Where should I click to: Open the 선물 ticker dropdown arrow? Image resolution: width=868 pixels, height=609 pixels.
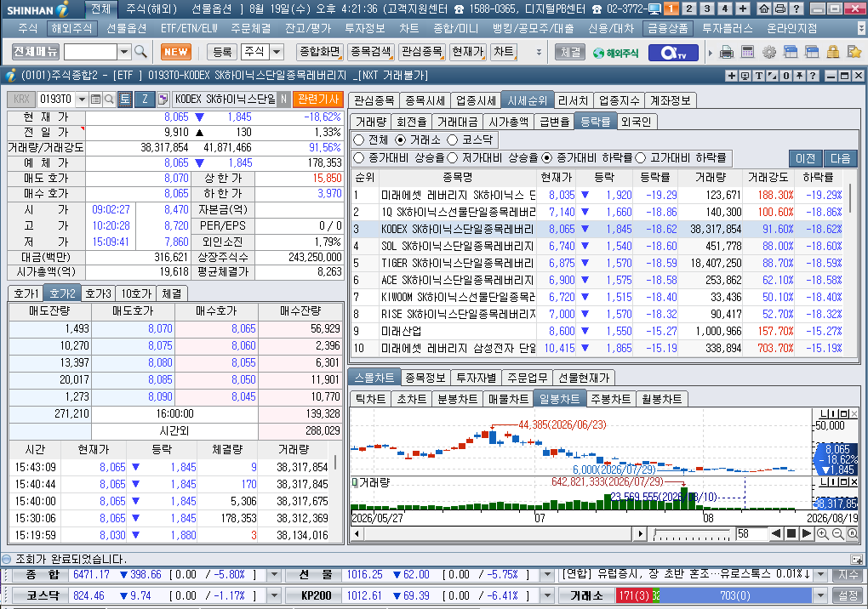point(547,575)
